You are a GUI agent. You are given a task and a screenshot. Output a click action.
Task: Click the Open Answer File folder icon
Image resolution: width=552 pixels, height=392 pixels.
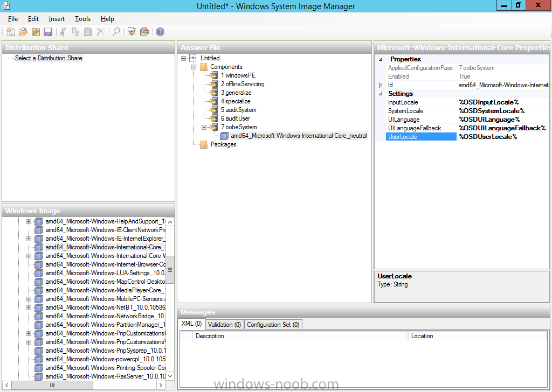tap(23, 32)
